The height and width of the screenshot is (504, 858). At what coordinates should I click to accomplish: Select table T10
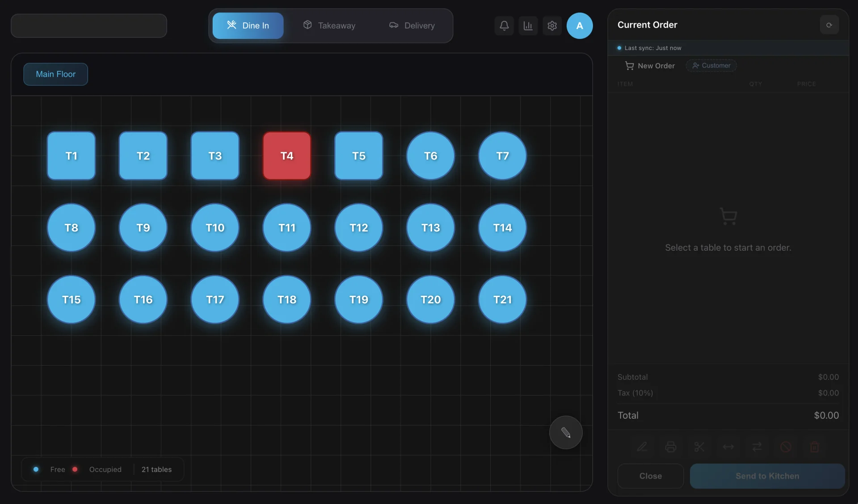point(215,227)
